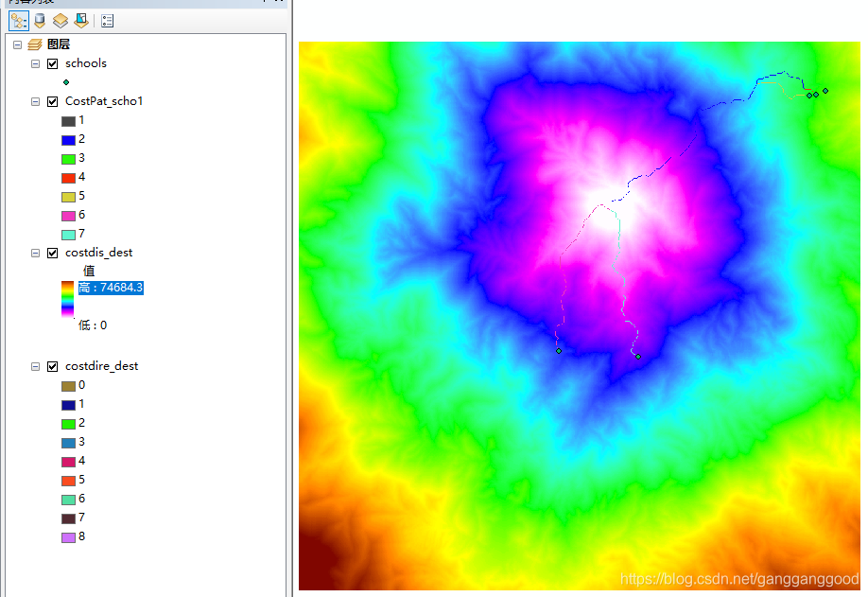Click the 值 heading under costdis_dest

pos(89,271)
